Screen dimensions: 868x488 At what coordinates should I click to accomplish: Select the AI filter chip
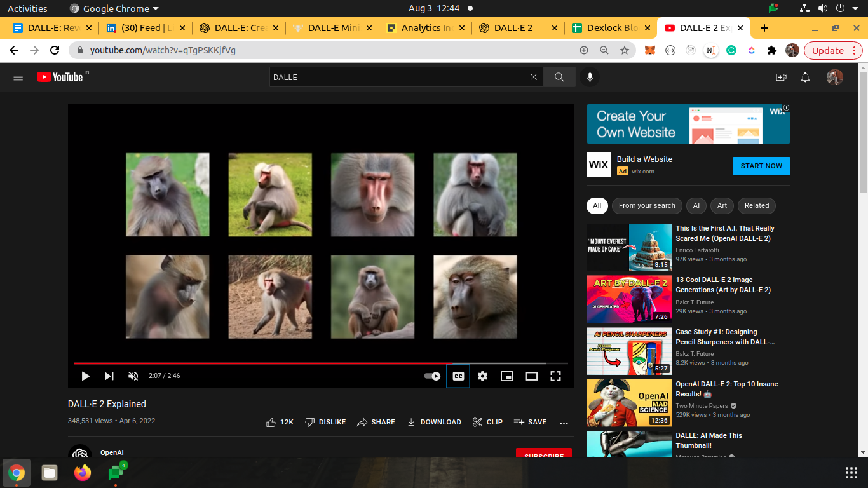click(696, 205)
